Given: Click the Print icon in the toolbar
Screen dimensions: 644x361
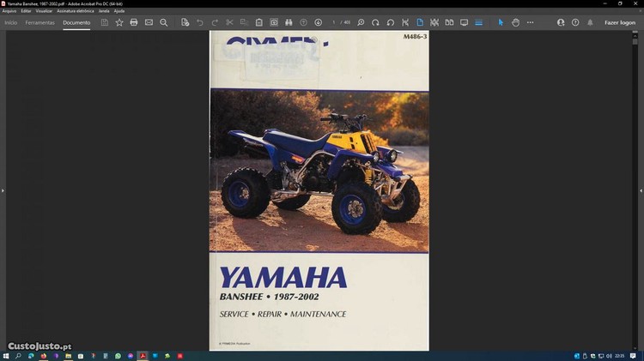Looking at the screenshot, I should (134, 22).
